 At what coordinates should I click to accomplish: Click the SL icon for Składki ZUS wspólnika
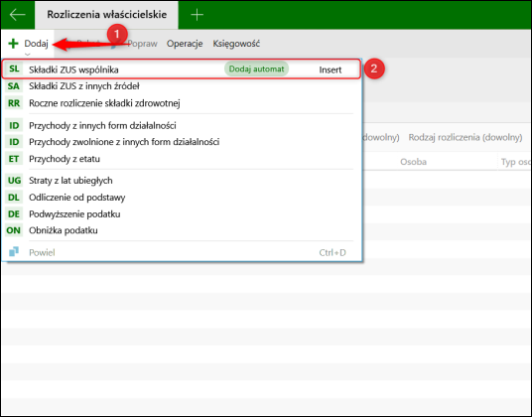[x=14, y=69]
